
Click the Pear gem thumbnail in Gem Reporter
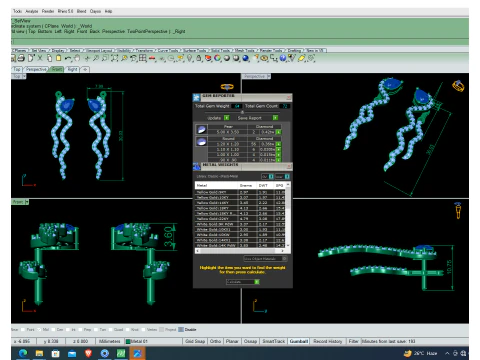tap(201, 130)
